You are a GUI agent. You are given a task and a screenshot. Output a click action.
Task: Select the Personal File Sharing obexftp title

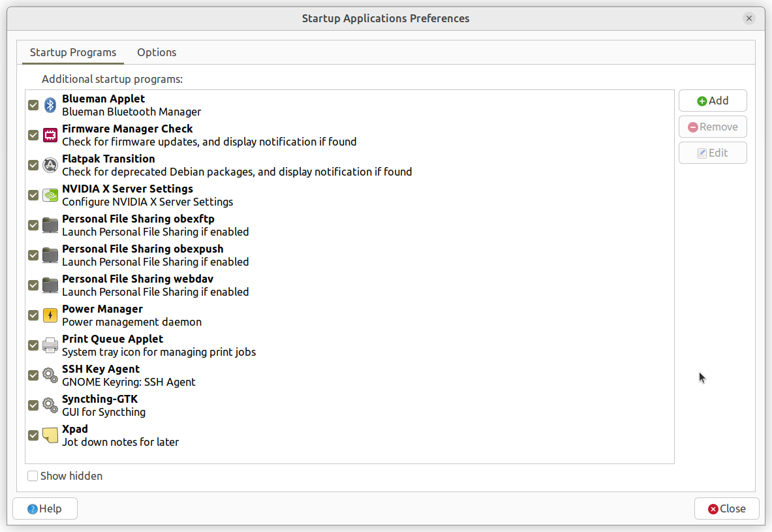(138, 219)
